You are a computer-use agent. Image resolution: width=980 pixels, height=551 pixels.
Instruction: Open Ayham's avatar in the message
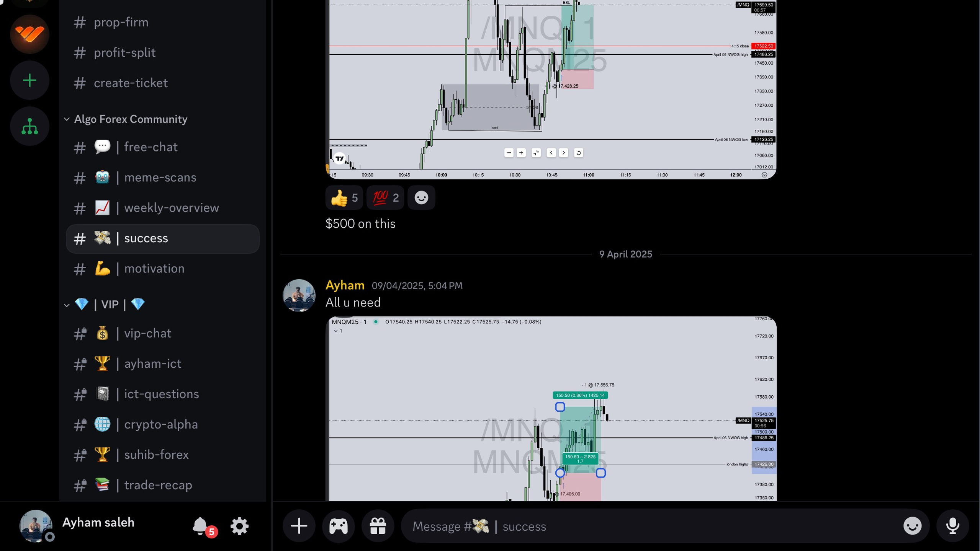[299, 295]
